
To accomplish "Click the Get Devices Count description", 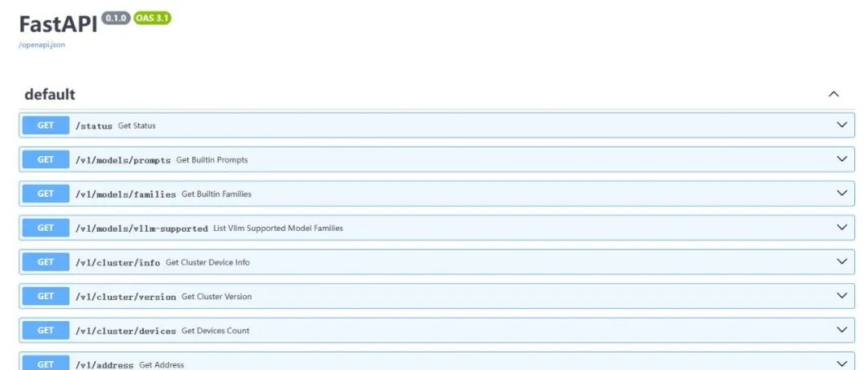I will coord(215,331).
